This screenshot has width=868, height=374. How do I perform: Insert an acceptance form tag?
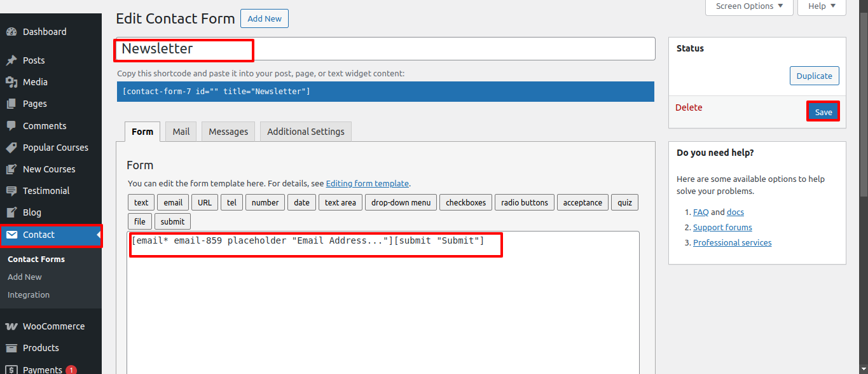click(582, 202)
